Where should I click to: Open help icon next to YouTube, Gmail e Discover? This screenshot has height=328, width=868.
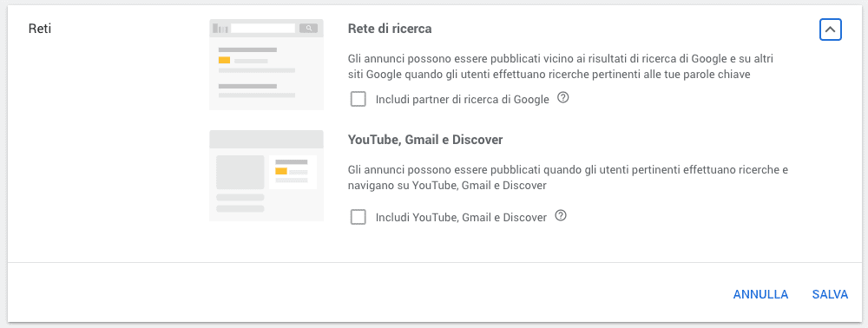(x=561, y=216)
